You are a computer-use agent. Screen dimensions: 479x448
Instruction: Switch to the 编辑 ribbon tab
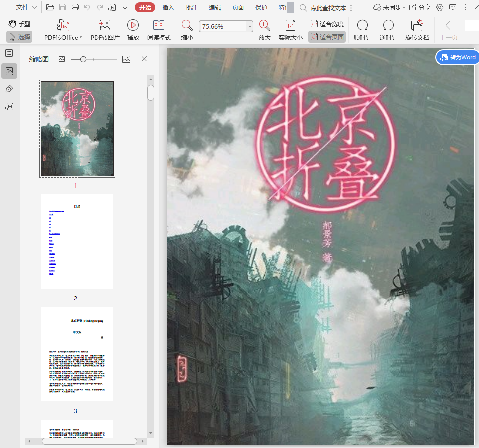[215, 7]
